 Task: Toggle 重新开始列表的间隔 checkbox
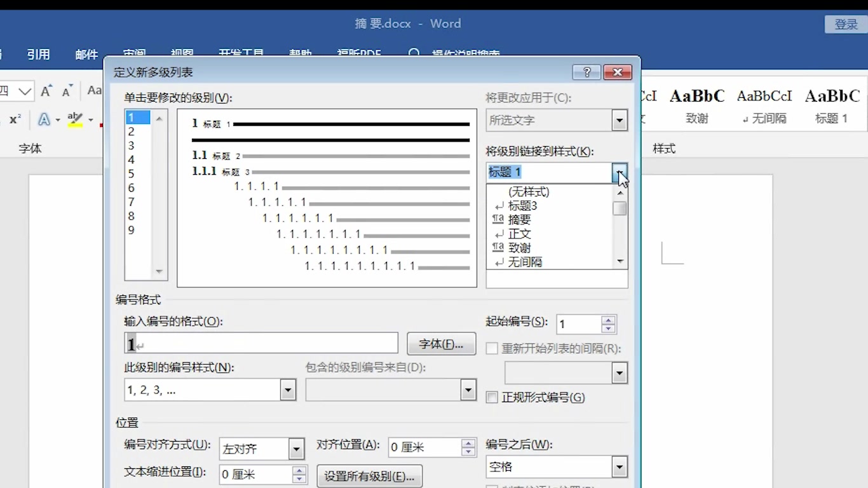(492, 348)
